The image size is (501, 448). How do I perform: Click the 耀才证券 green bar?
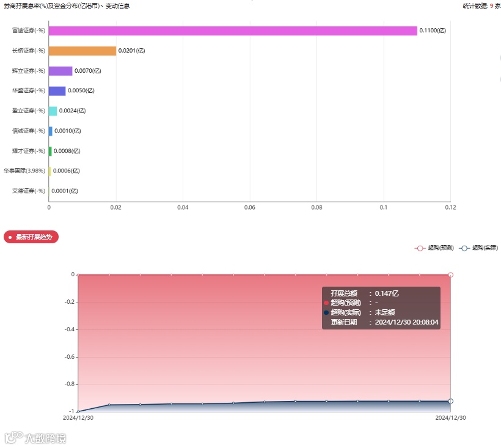click(x=50, y=151)
